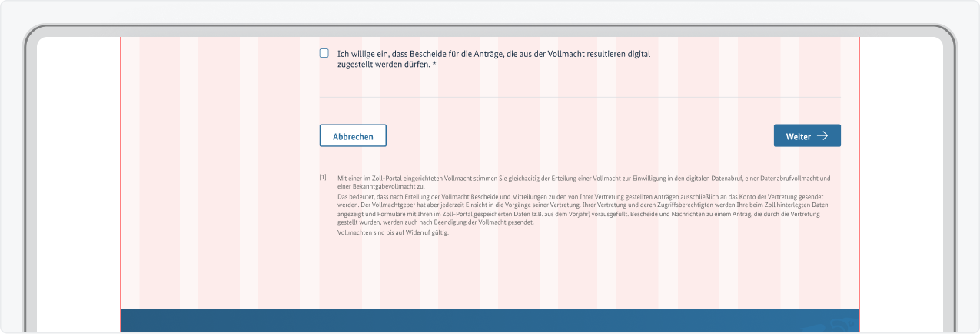Click the Weiter button label
This screenshot has width=980, height=334.
(x=798, y=136)
